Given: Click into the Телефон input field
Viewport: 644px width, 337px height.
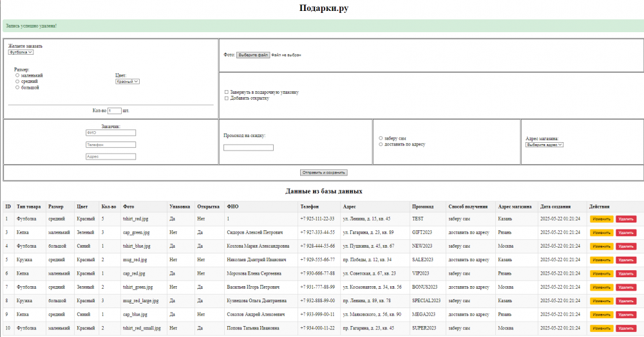Looking at the screenshot, I should coord(110,145).
